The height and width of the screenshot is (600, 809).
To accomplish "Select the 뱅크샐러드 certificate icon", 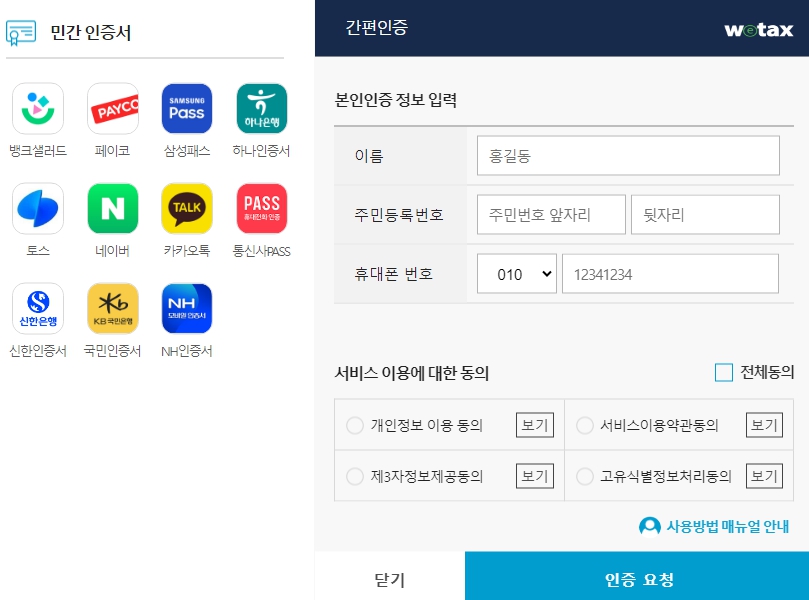I will tap(37, 108).
